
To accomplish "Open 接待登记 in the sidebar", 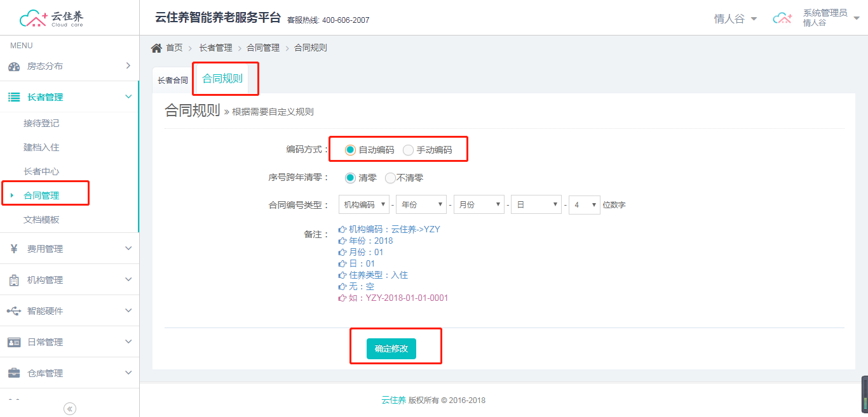I will [x=41, y=123].
